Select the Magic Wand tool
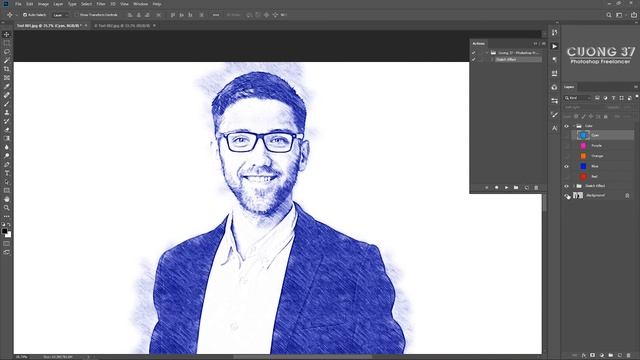Image resolution: width=640 pixels, height=360 pixels. pyautogui.click(x=7, y=60)
